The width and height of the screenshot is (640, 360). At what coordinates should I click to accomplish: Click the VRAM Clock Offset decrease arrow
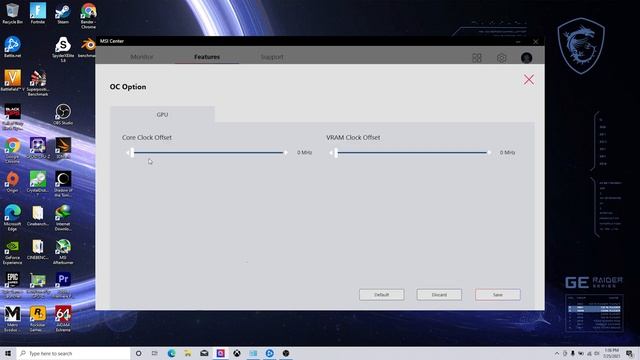(x=331, y=153)
